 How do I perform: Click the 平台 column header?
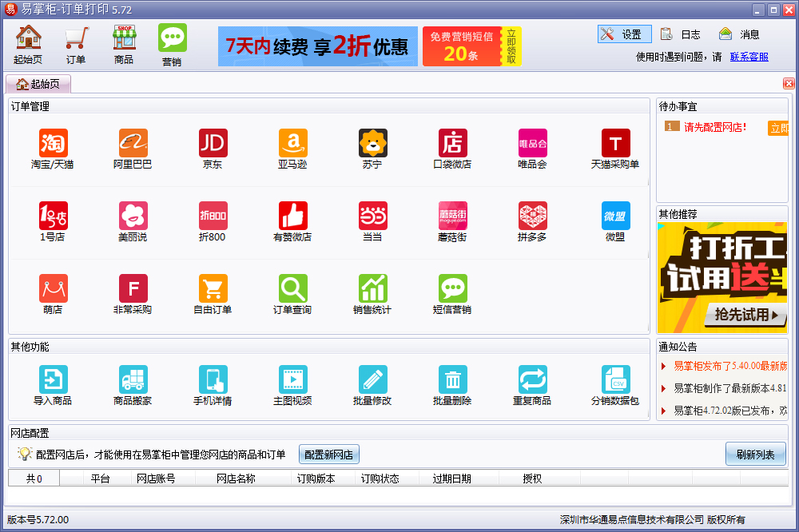tap(101, 478)
